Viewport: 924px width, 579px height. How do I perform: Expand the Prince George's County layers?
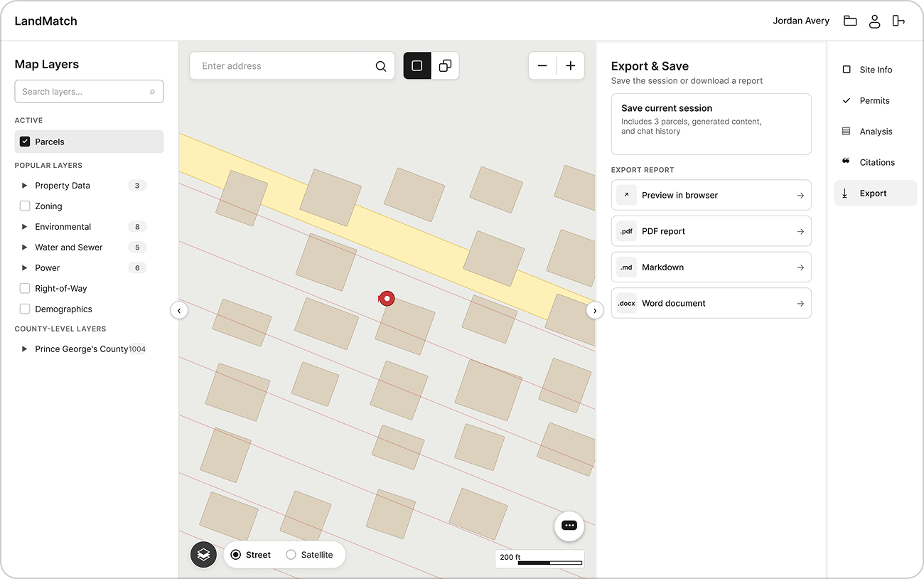[25, 349]
